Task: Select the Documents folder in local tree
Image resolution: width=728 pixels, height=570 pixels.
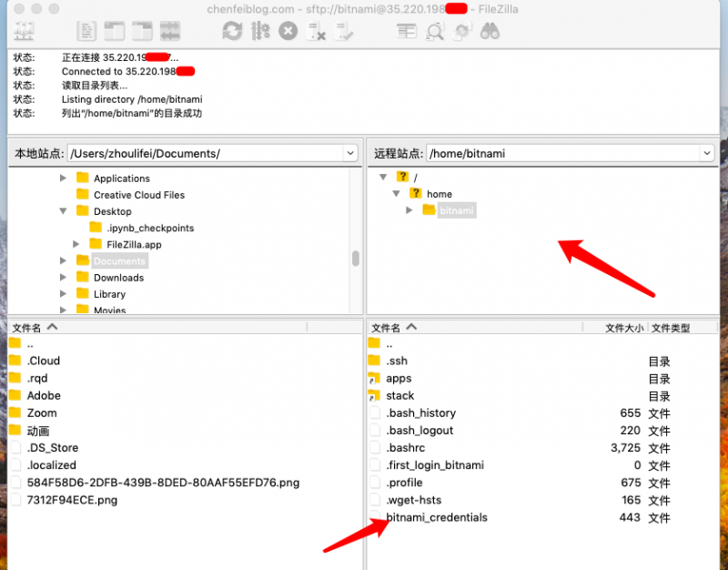Action: [119, 261]
